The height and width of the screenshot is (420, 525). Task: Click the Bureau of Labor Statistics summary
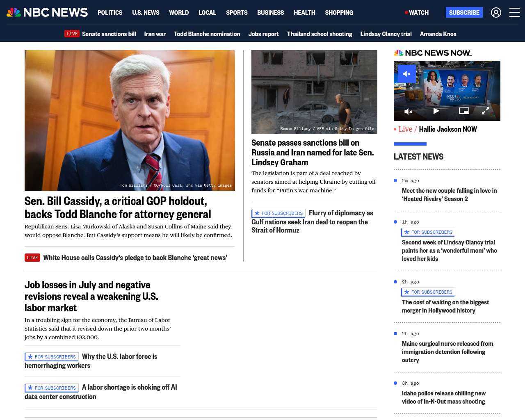click(98, 329)
